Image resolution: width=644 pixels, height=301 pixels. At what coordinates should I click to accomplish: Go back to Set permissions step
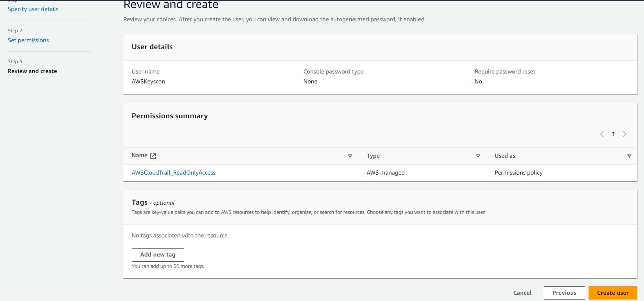[28, 40]
